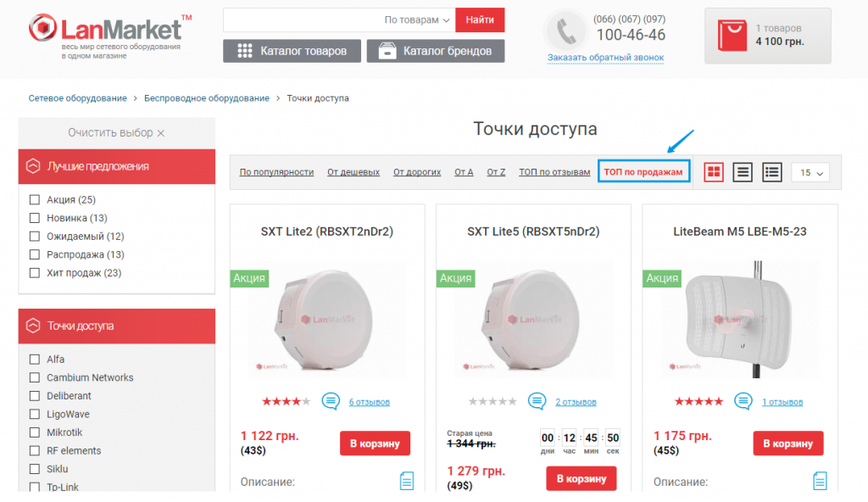
Task: Click the star rating of LiteBeam M5
Action: click(x=698, y=401)
